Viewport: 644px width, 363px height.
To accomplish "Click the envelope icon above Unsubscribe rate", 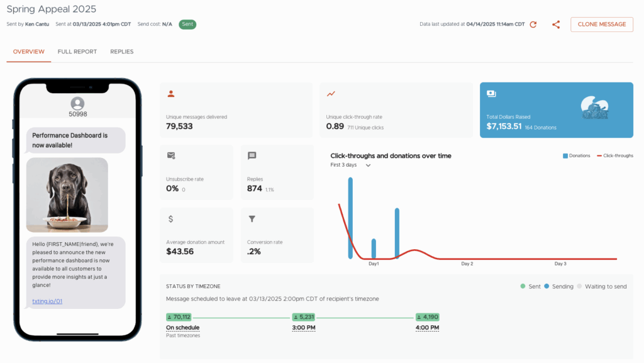I will 170,155.
